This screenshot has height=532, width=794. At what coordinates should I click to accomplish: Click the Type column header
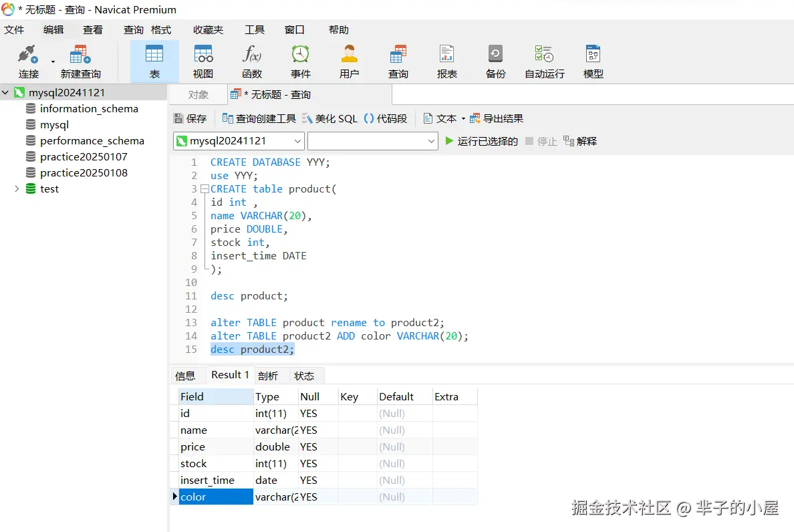tap(275, 397)
